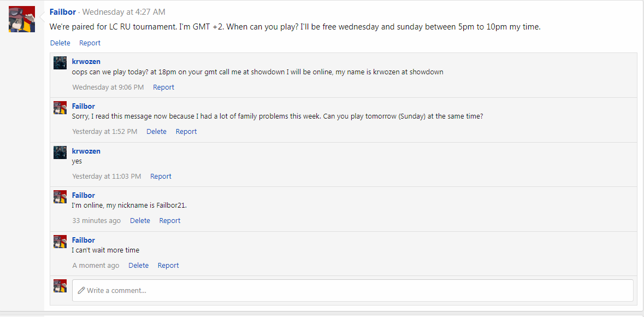The width and height of the screenshot is (644, 317).
Task: Click krwozen's avatar next to the 'yes' reply
Action: tap(60, 152)
